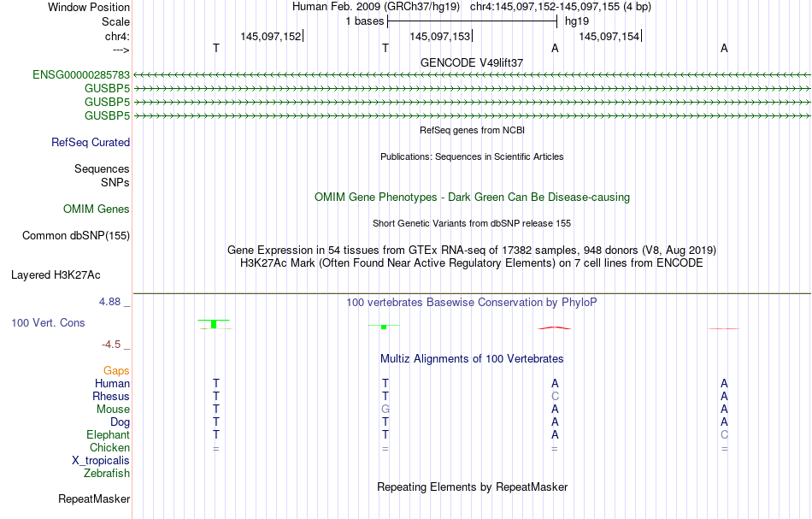
Task: Open the GTEx Gene Expression track title
Action: point(472,251)
